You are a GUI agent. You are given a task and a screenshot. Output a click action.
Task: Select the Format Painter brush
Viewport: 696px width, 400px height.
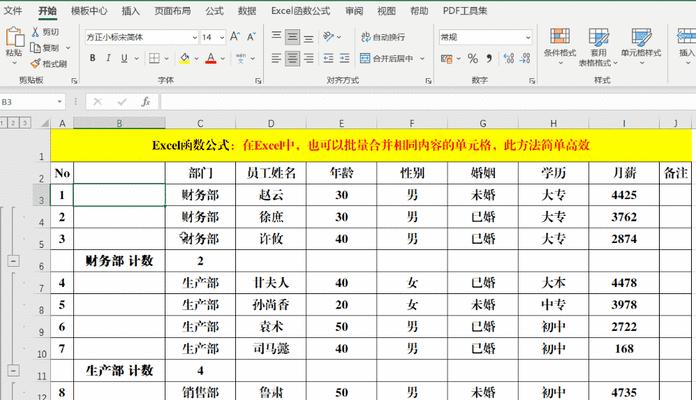36,64
